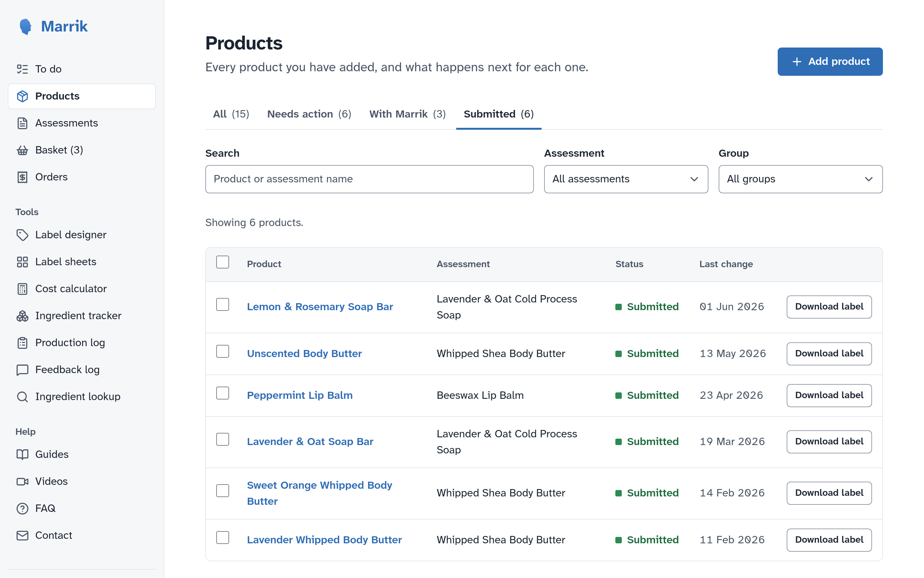This screenshot has height=578, width=924.
Task: Click the 13 May 2026 date cell
Action: (732, 354)
